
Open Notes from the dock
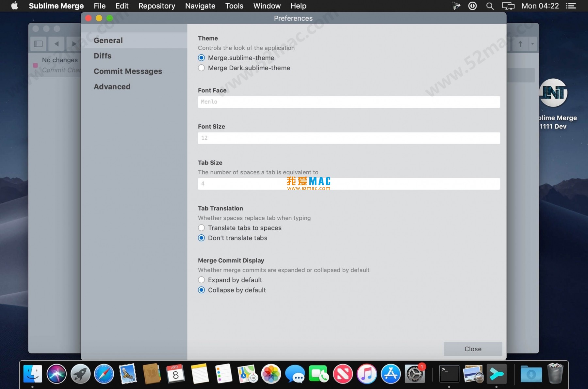pos(200,374)
